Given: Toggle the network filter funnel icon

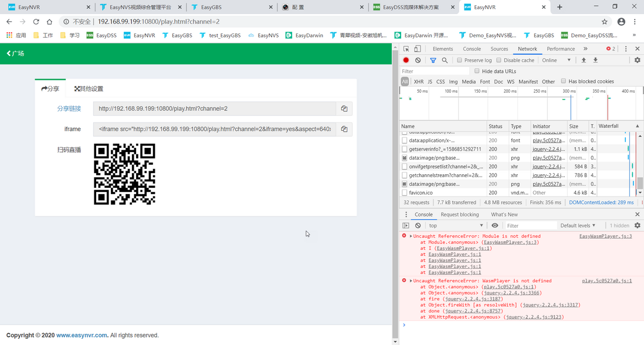Looking at the screenshot, I should 433,60.
